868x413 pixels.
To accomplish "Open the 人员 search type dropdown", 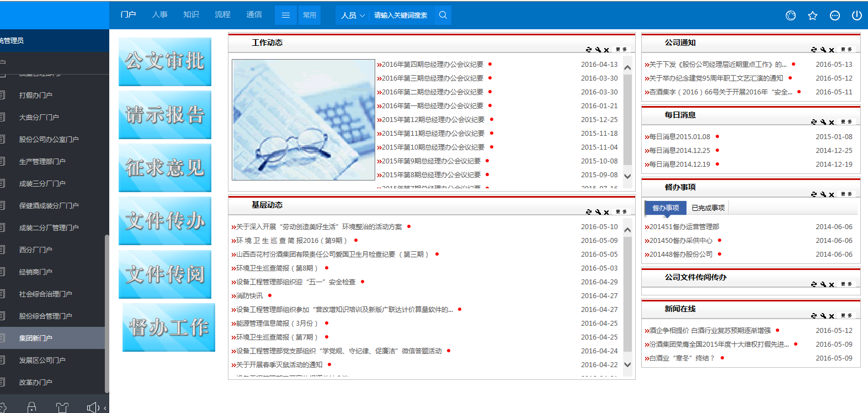I will (353, 15).
